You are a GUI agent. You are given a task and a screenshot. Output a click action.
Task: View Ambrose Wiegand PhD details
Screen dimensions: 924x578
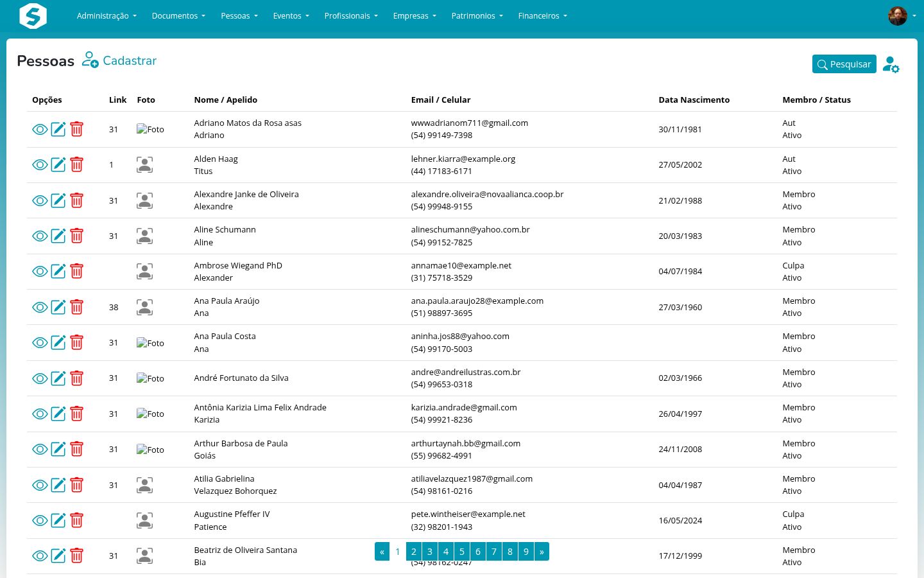click(x=40, y=272)
